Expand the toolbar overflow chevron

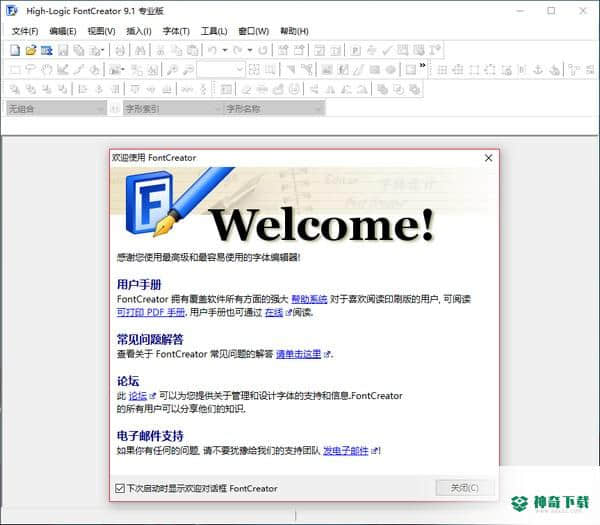[x=422, y=65]
